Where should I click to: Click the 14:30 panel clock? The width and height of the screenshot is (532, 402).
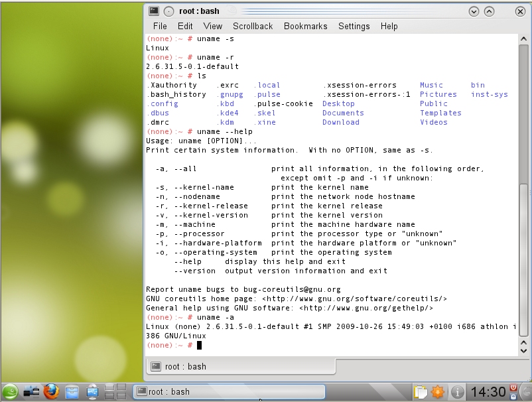[x=488, y=391]
